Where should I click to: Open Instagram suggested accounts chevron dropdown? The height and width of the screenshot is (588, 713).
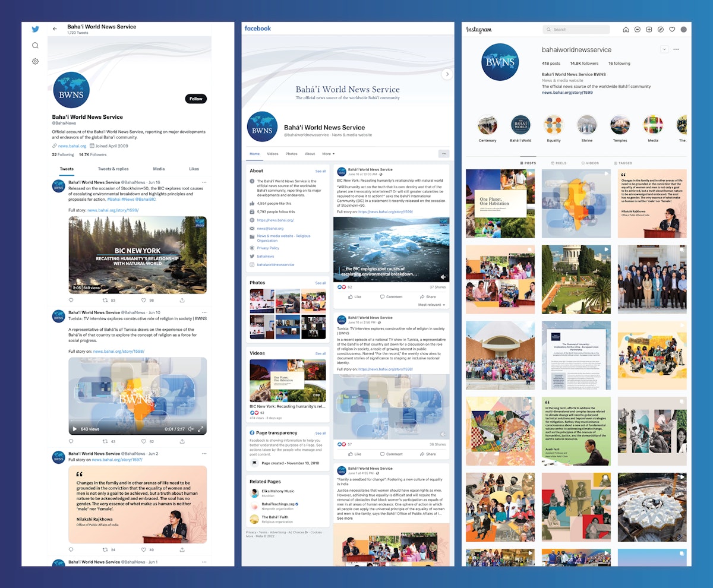(664, 49)
